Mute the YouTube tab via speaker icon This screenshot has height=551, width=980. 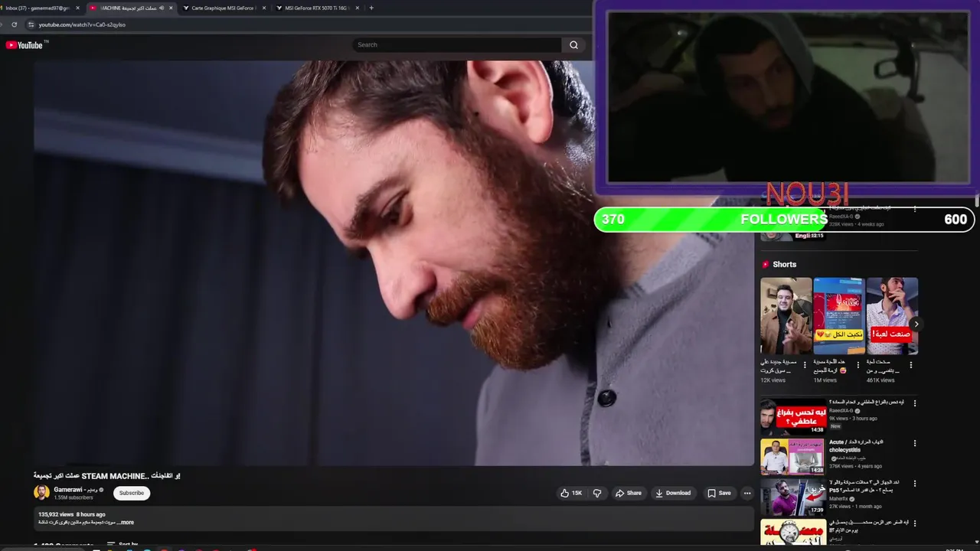[162, 8]
